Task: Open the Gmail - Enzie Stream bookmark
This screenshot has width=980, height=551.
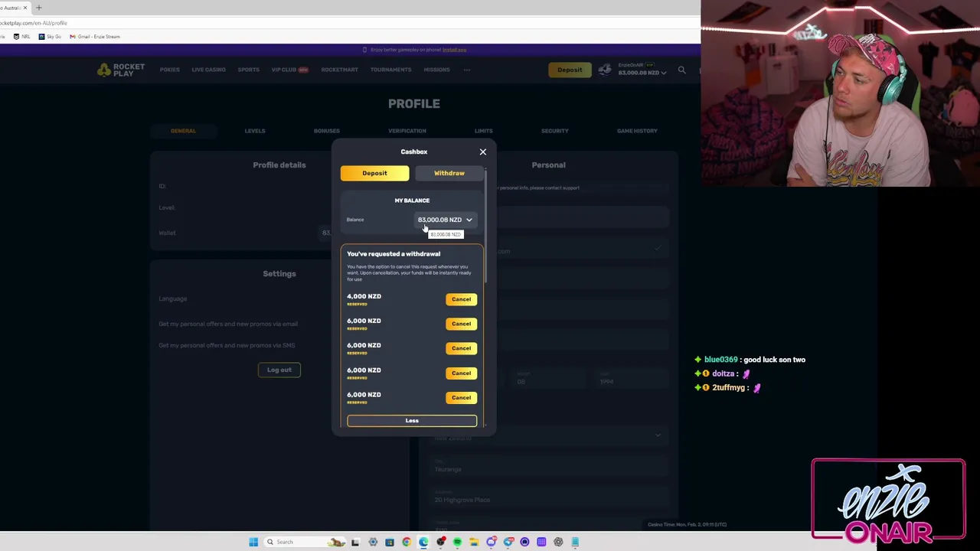Action: click(95, 36)
